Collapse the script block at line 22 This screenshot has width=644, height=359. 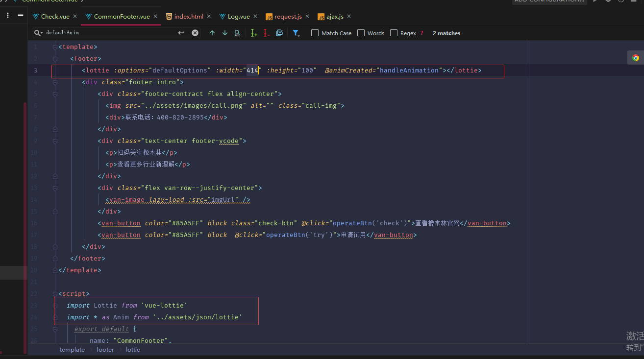(x=55, y=294)
